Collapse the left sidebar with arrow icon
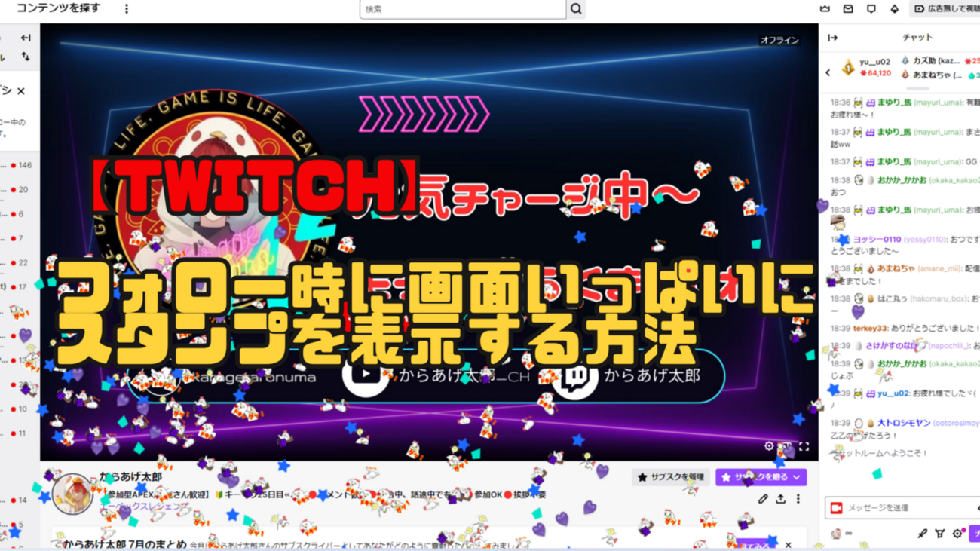980x551 pixels. 26,38
